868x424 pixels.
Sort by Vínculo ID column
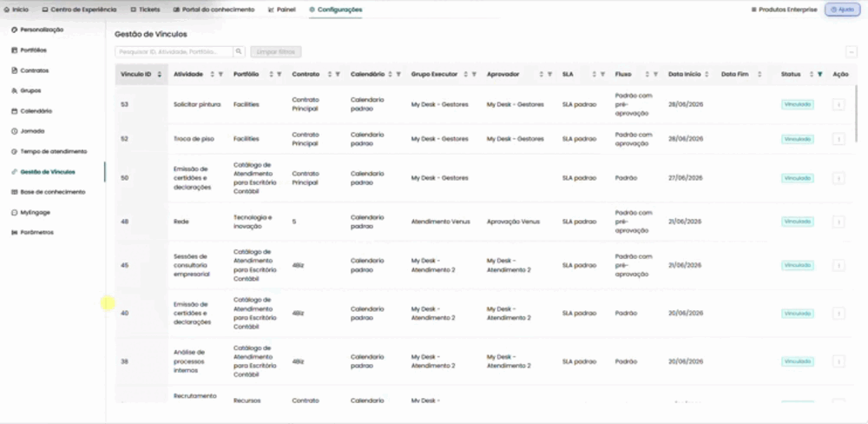(160, 74)
